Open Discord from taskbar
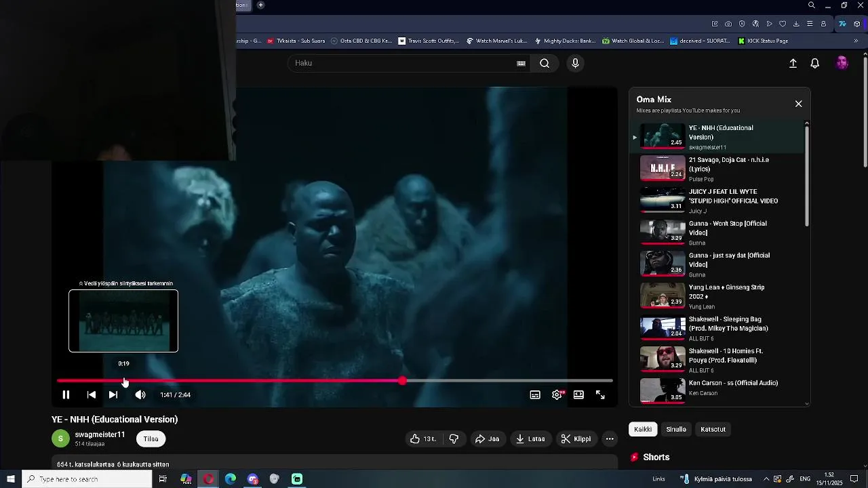Viewport: 868px width, 488px height. [x=253, y=479]
